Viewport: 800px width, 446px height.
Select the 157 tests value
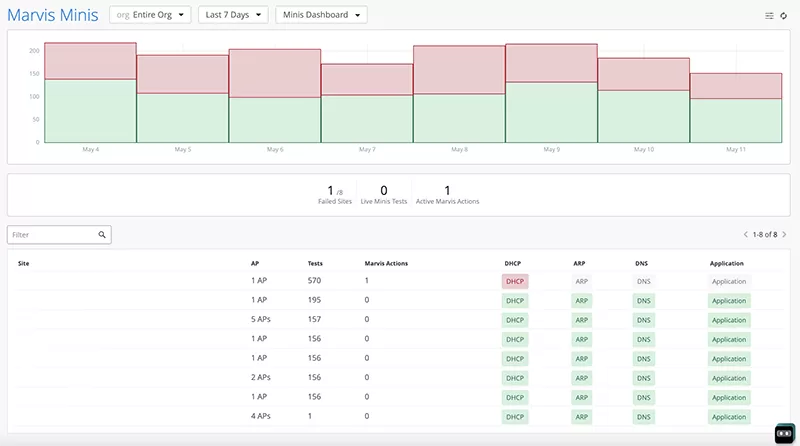point(314,319)
